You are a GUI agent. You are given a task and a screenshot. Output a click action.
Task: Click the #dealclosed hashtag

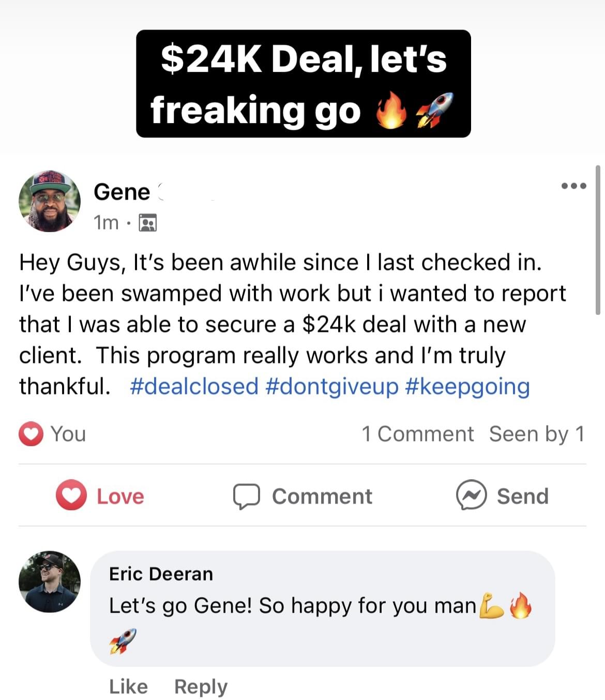(x=194, y=386)
